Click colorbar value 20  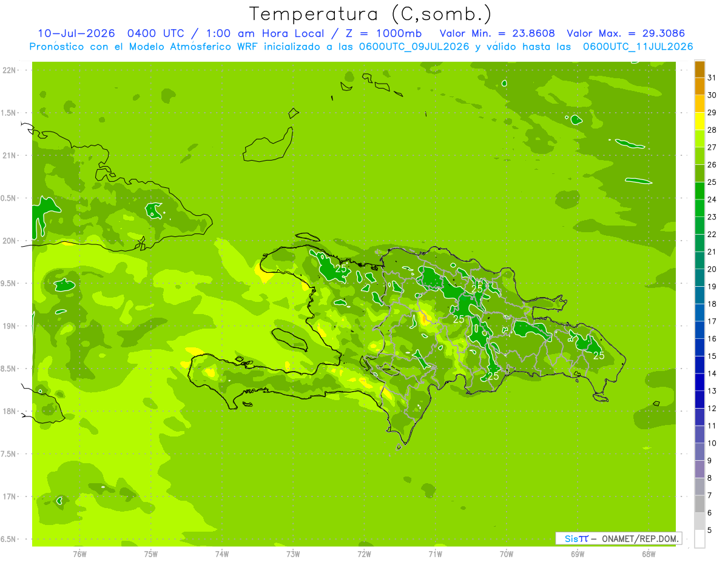point(712,269)
